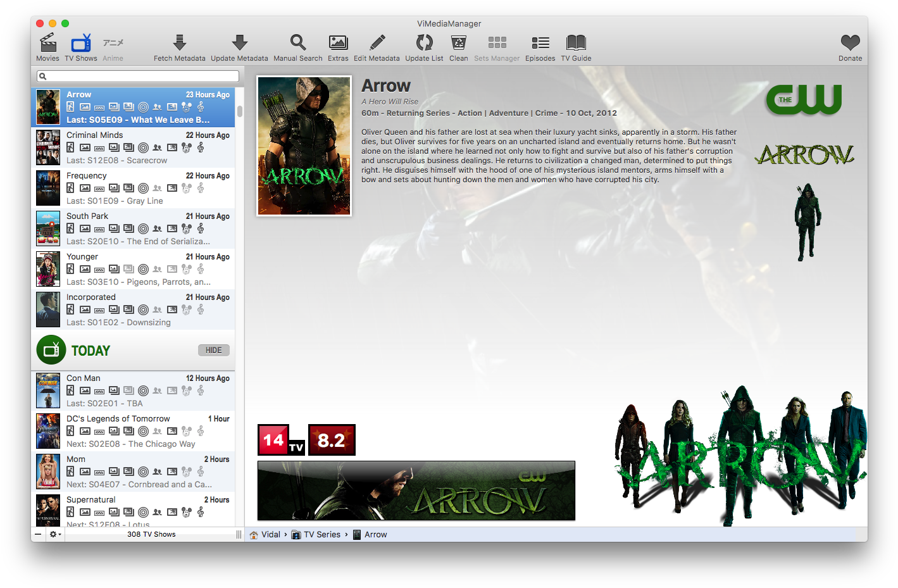Click the show search field
The image size is (898, 588).
[x=138, y=77]
